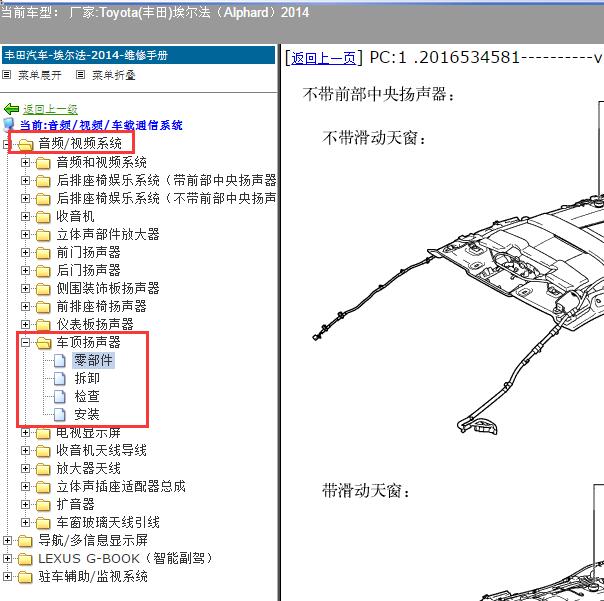Viewport: 604px width, 601px height.
Task: Expand 后排座椅娱乐系统(带前部中央扬声器) node
Action: pyautogui.click(x=25, y=180)
